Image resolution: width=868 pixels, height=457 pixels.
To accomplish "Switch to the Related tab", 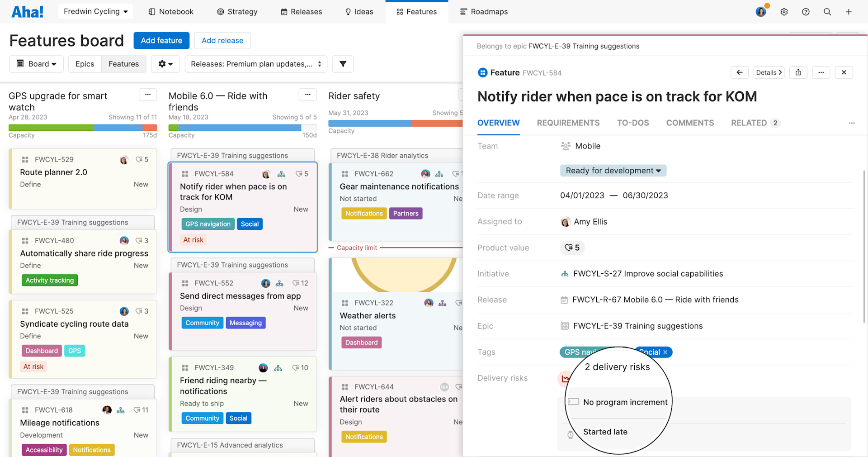I will [x=755, y=123].
